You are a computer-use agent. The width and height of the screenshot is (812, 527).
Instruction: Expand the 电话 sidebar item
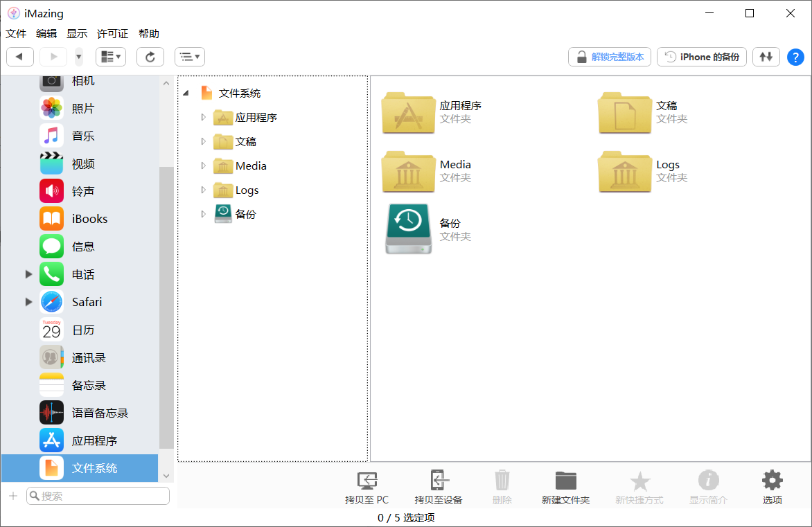[29, 274]
